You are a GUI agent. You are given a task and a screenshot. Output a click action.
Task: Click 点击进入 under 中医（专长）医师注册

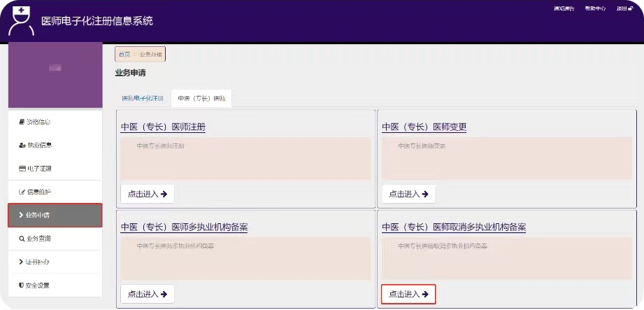(x=147, y=194)
